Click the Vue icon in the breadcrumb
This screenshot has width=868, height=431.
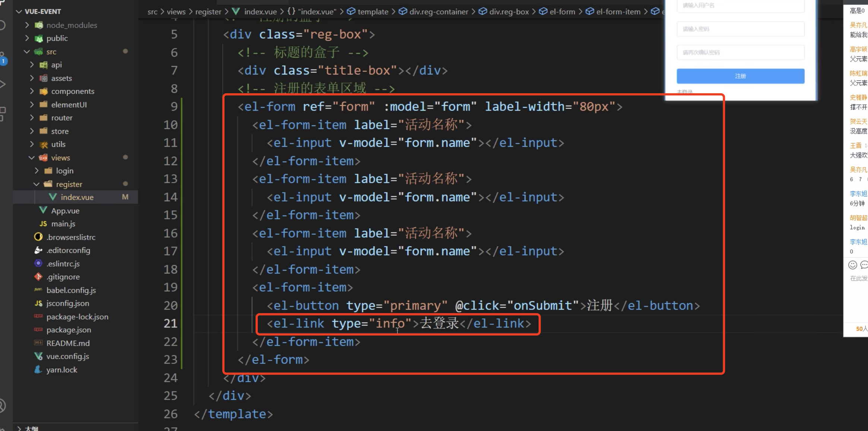(235, 12)
